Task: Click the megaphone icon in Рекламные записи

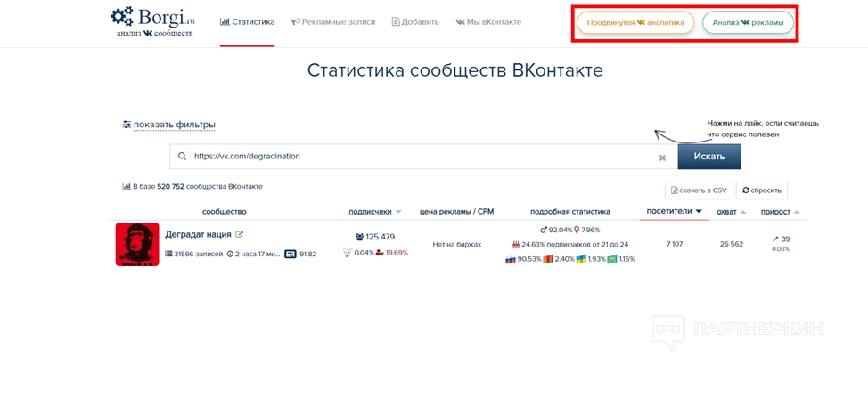Action: (x=296, y=22)
